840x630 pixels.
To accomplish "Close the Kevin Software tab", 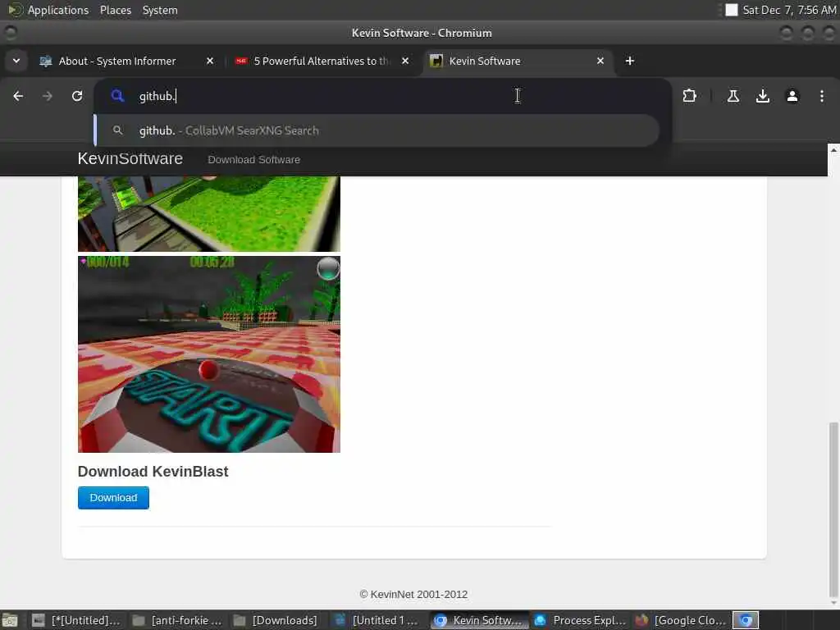I will 600,61.
